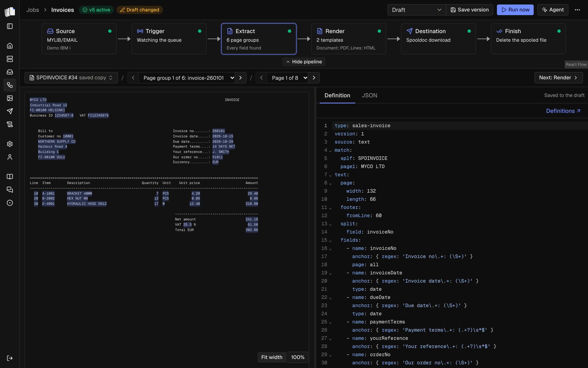Go to next page arrow

click(314, 78)
